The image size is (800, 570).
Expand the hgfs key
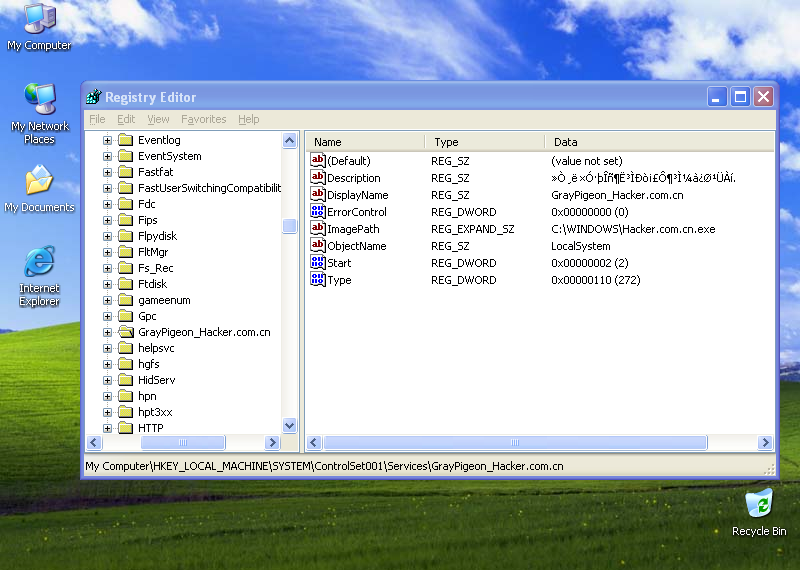pos(107,364)
